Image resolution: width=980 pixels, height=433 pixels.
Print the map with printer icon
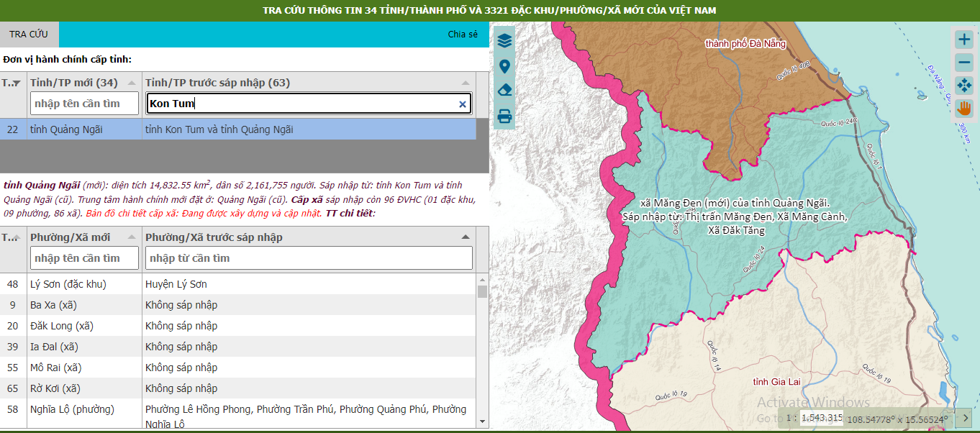pos(504,116)
